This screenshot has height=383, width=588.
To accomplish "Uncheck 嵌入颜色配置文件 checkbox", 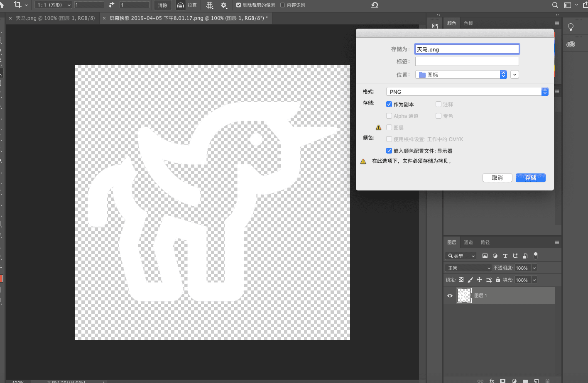I will (389, 151).
